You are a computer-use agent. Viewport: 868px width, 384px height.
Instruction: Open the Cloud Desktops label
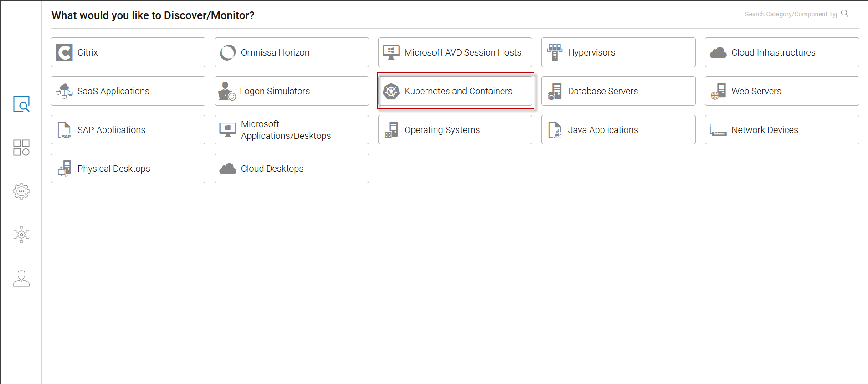click(272, 169)
